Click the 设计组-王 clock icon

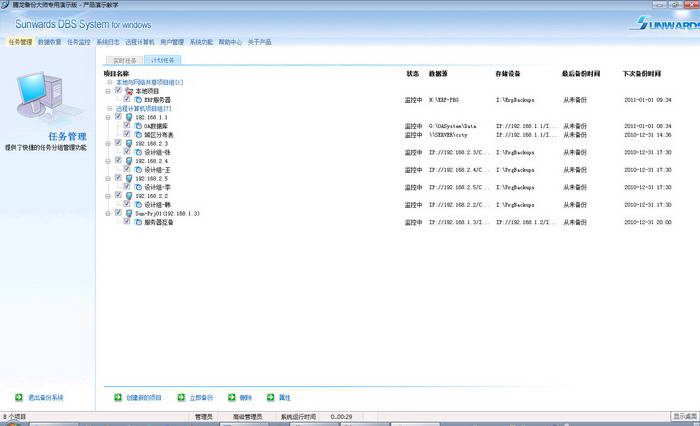pos(138,170)
